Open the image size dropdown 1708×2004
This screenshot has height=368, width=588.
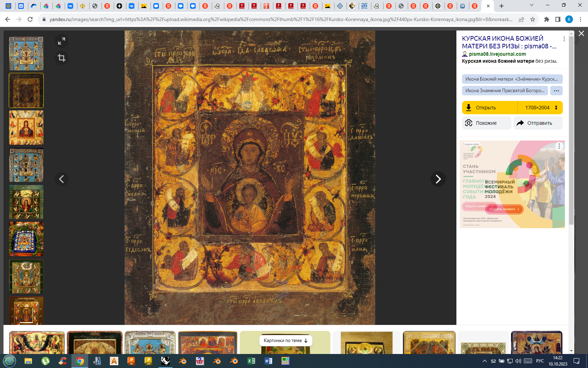540,108
